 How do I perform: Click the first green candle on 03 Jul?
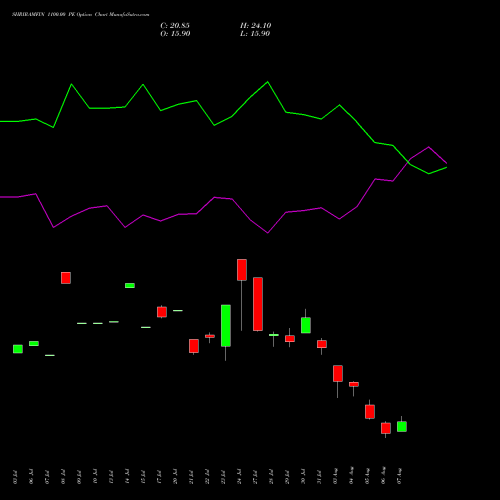[18, 349]
